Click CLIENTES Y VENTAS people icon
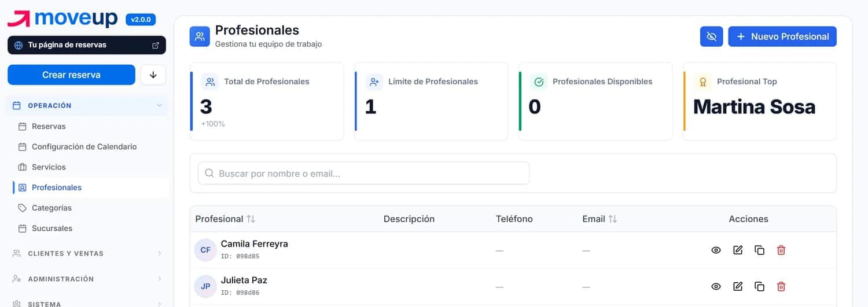The width and height of the screenshot is (868, 307). click(x=16, y=253)
